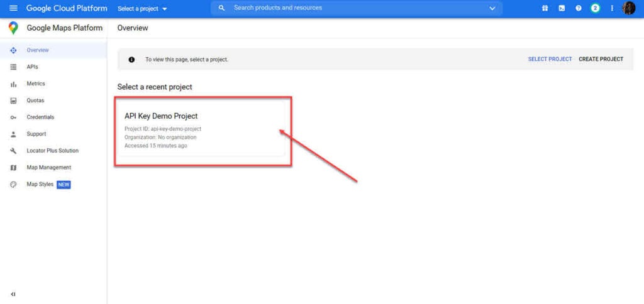Click in the Search products and resources field
The width and height of the screenshot is (644, 304).
click(x=357, y=8)
